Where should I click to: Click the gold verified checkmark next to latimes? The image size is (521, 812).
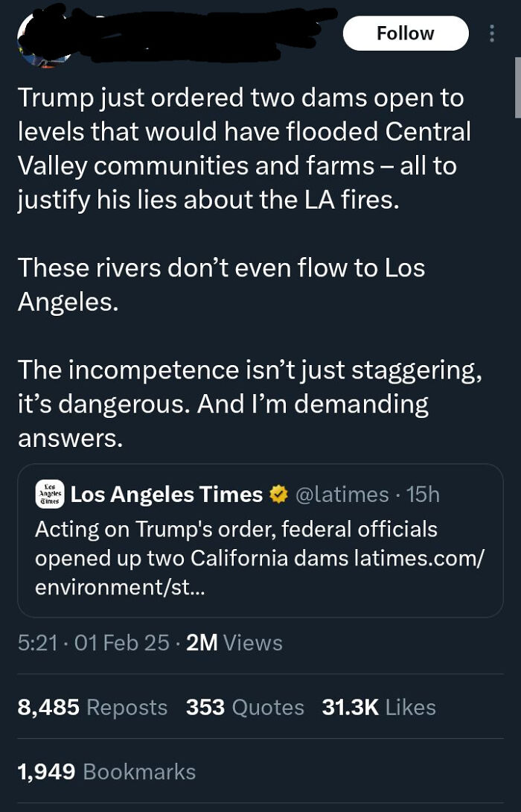278,494
